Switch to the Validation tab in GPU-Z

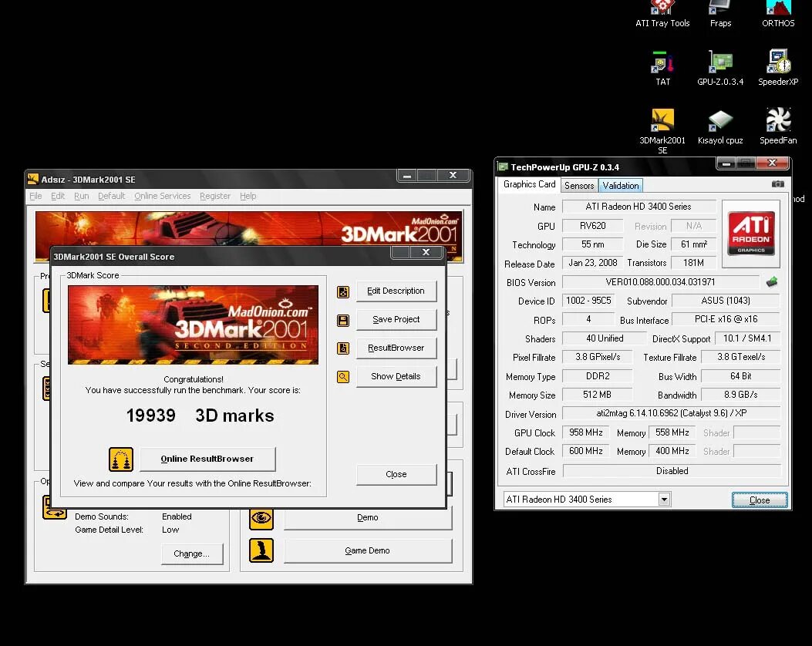621,185
